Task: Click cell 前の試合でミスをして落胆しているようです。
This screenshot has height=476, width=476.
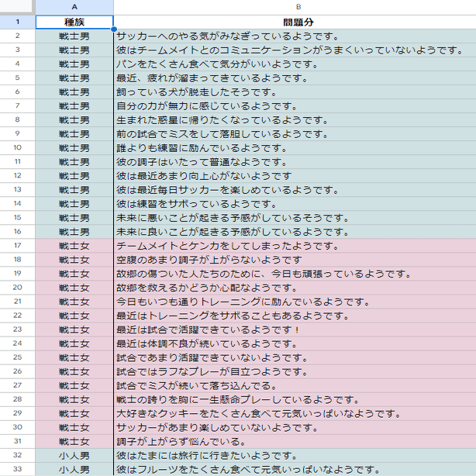Action: coord(295,134)
